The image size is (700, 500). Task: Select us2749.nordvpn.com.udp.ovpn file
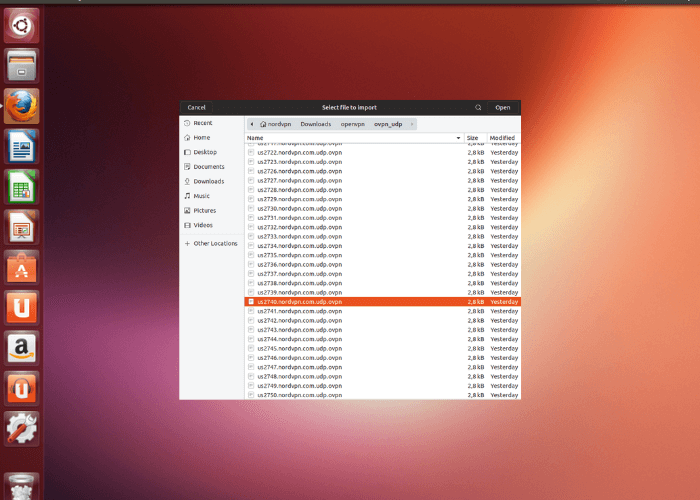tap(383, 386)
